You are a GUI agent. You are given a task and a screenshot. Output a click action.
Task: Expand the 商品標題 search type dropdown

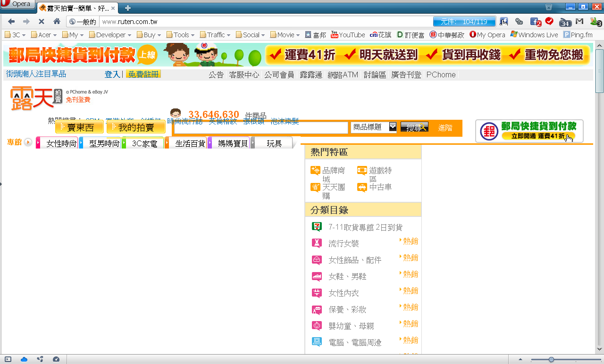pos(393,127)
